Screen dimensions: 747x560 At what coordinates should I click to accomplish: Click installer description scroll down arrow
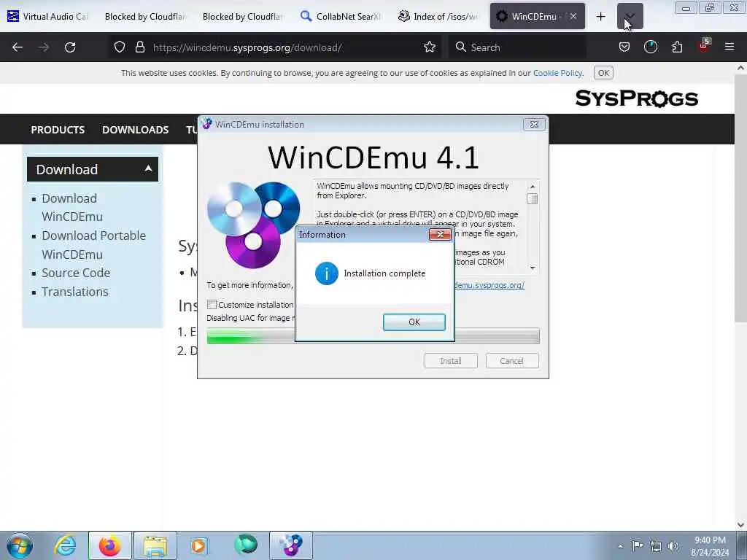[533, 268]
